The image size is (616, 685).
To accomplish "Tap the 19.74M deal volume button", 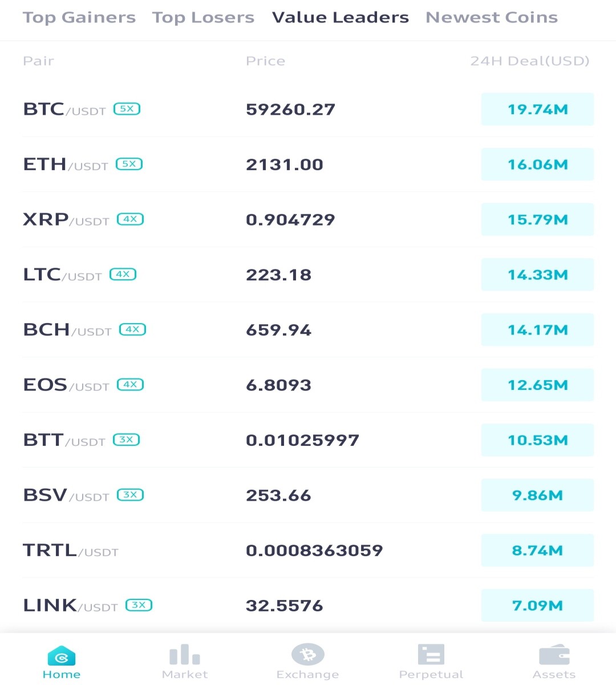I will coord(537,109).
